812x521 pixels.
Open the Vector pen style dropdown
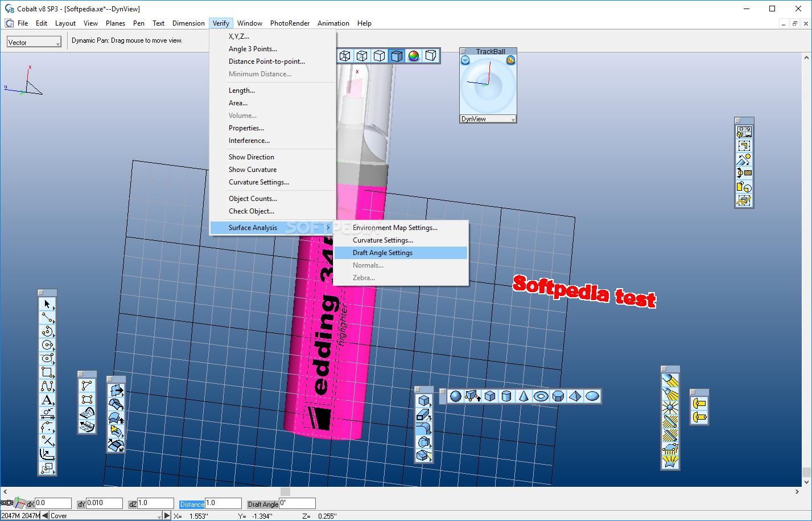click(34, 42)
